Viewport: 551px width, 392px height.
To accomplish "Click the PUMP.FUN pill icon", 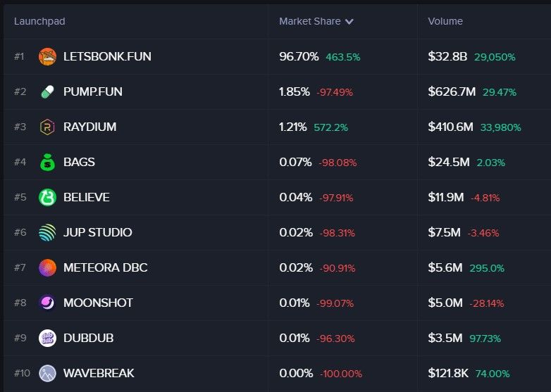I will tap(47, 91).
